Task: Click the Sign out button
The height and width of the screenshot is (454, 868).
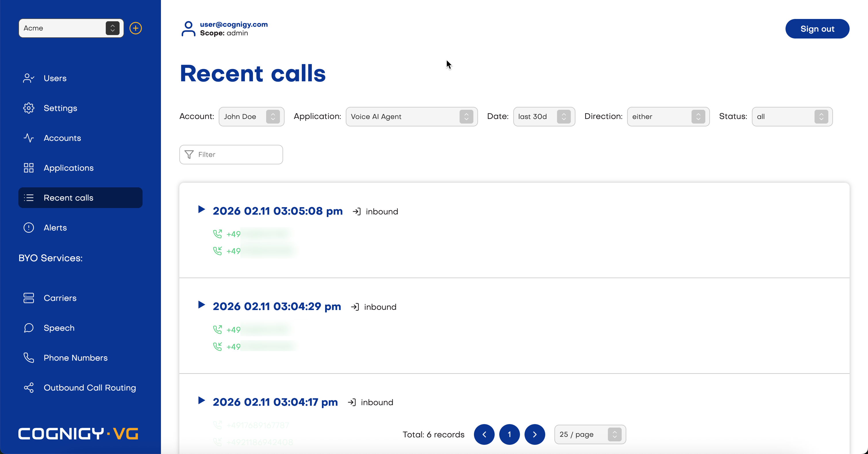Action: pos(817,29)
